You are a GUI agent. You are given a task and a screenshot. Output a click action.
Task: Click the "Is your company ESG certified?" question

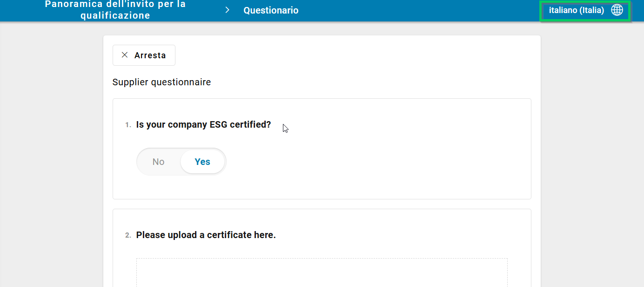click(x=203, y=125)
